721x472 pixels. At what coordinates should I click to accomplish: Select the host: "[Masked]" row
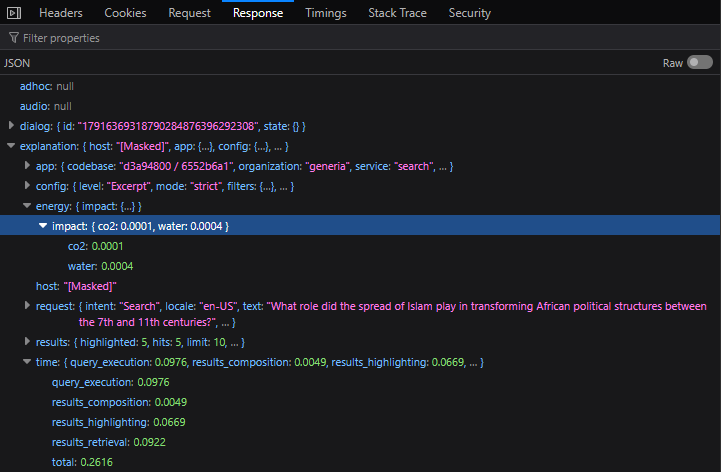coord(360,286)
